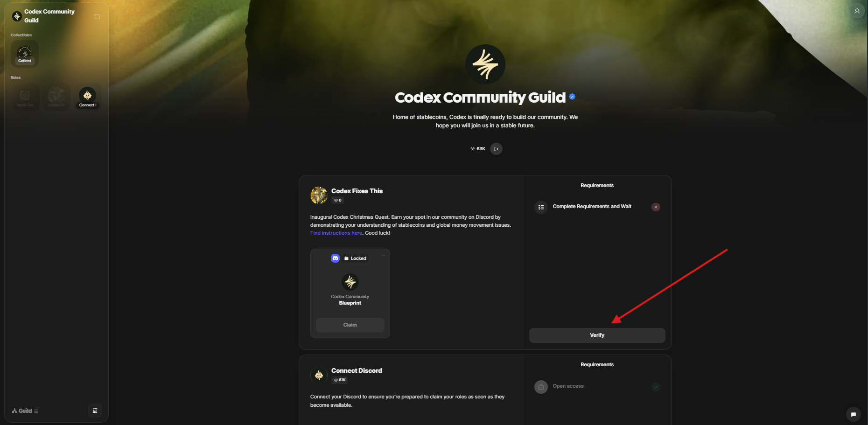The height and width of the screenshot is (425, 868).
Task: Click the guild leave icon beside 63K
Action: point(496,149)
